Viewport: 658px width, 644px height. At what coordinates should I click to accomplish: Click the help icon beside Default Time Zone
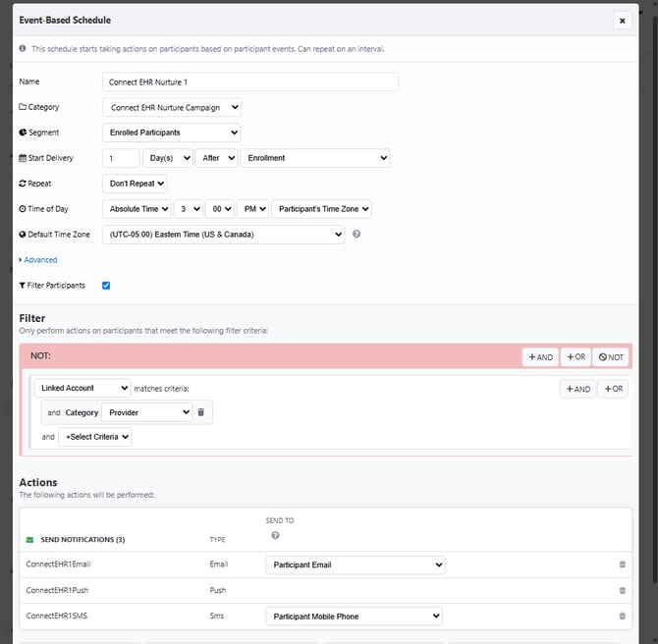tap(356, 235)
